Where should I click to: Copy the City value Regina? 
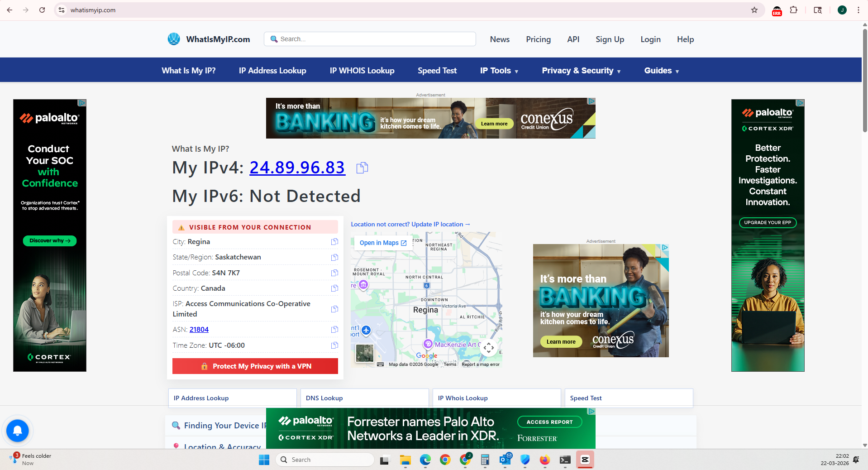pos(334,242)
